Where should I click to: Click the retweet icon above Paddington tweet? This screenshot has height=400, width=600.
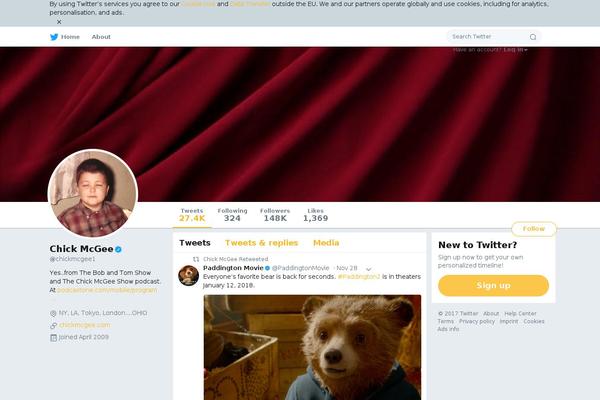coord(196,259)
